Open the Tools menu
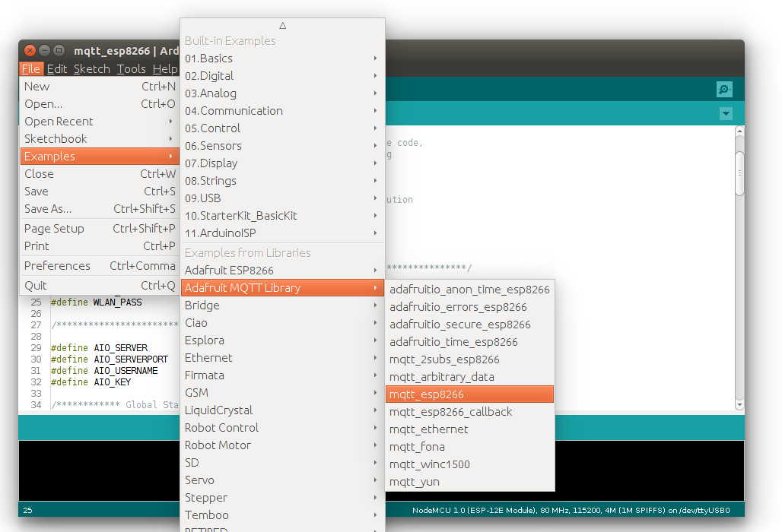The height and width of the screenshot is (532, 782). 131,68
